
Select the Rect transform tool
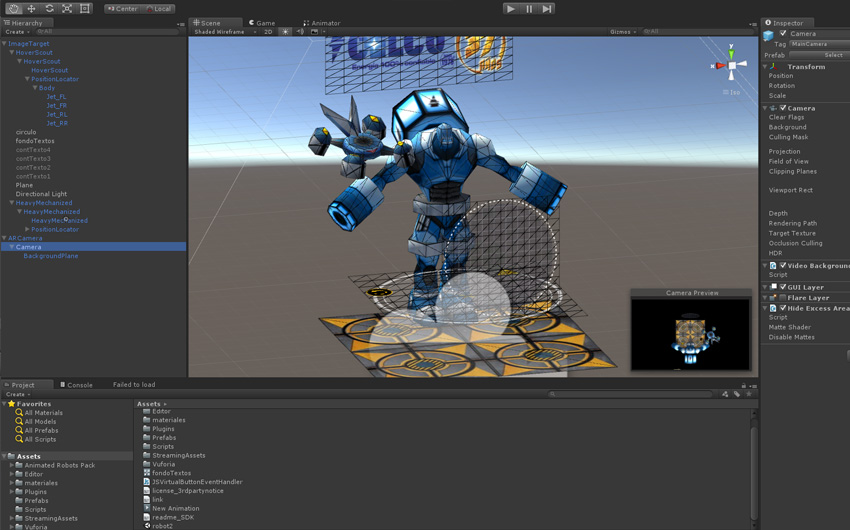(x=85, y=8)
